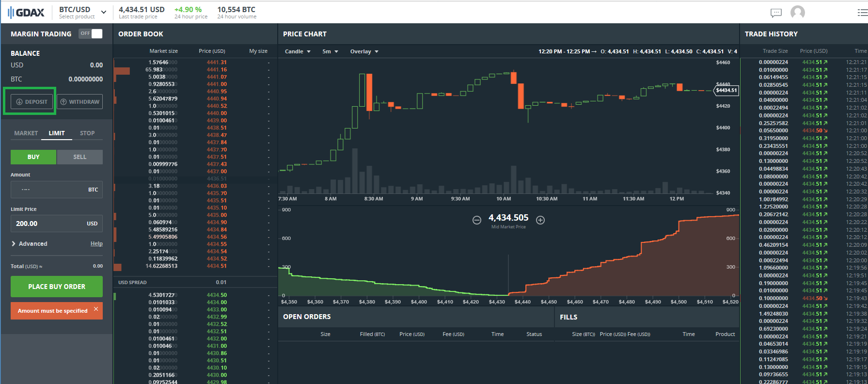The image size is (868, 384).
Task: Open the 5m interval dropdown
Action: click(330, 51)
